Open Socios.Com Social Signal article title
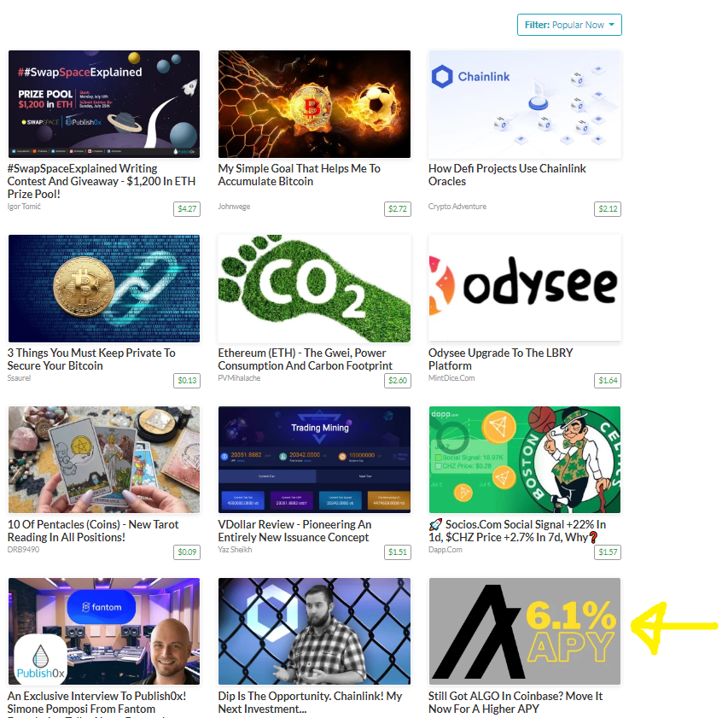Screen dimensions: 728x718 tap(517, 530)
